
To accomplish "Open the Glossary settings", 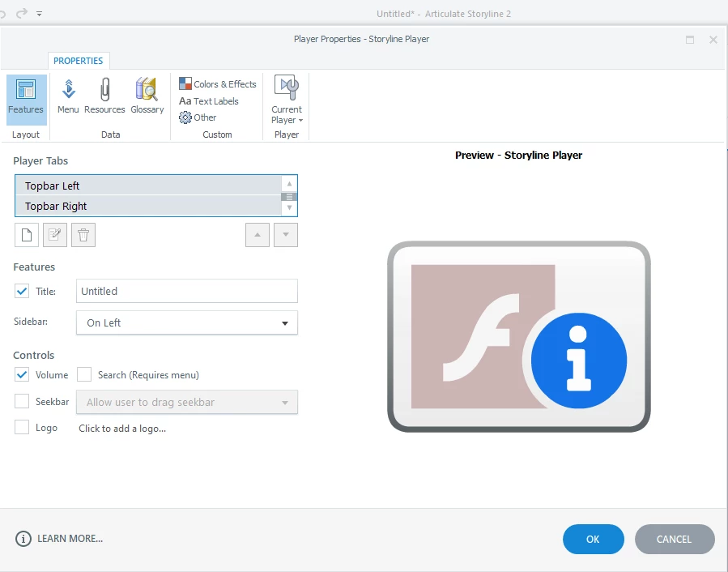I will click(x=147, y=96).
